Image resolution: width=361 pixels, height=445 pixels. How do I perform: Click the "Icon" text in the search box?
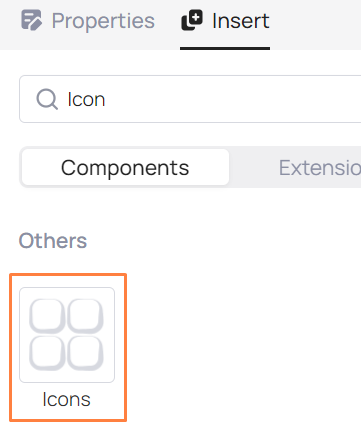[86, 99]
